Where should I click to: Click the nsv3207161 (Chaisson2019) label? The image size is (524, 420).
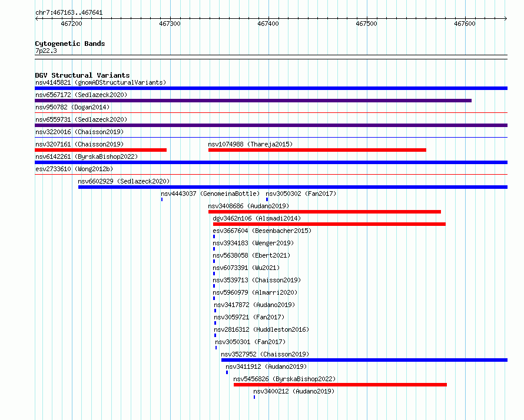coord(79,144)
